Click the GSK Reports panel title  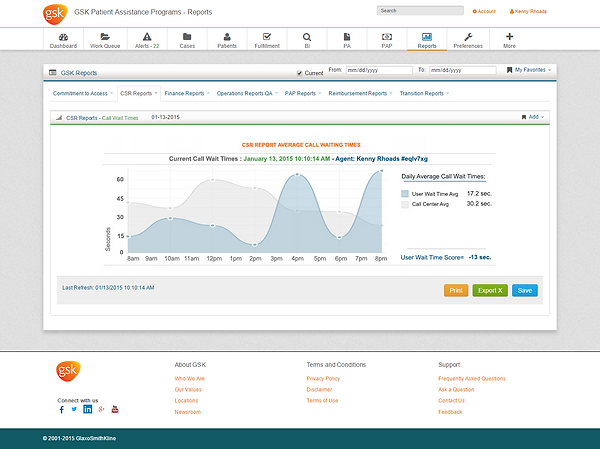[79, 73]
